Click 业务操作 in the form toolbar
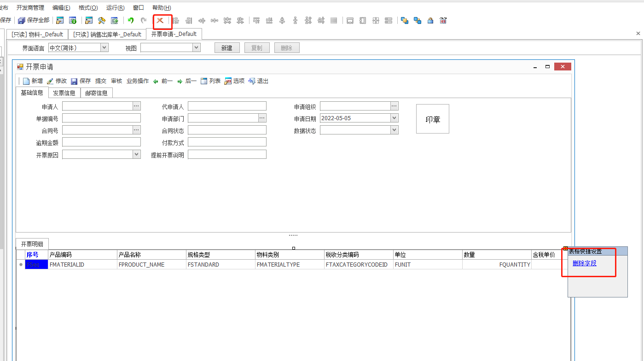Screen dimensions: 644x361 click(x=138, y=81)
